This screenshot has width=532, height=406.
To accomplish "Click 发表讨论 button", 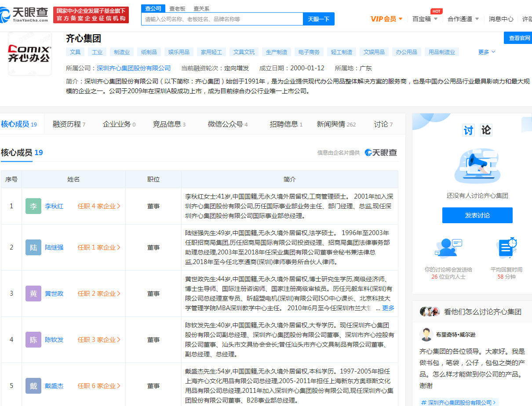I will point(477,215).
